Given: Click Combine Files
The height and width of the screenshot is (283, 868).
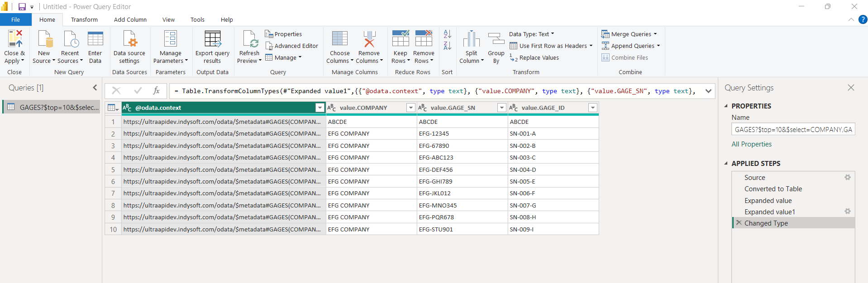Looking at the screenshot, I should 625,57.
